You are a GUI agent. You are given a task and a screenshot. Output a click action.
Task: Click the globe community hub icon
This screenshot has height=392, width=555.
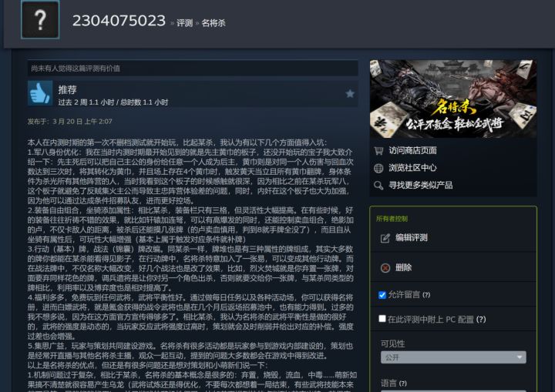click(x=378, y=168)
